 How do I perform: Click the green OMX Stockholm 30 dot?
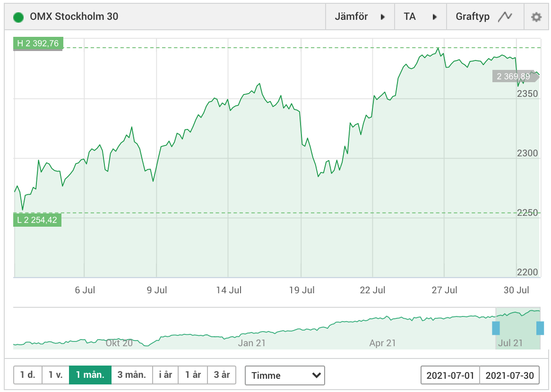(18, 17)
